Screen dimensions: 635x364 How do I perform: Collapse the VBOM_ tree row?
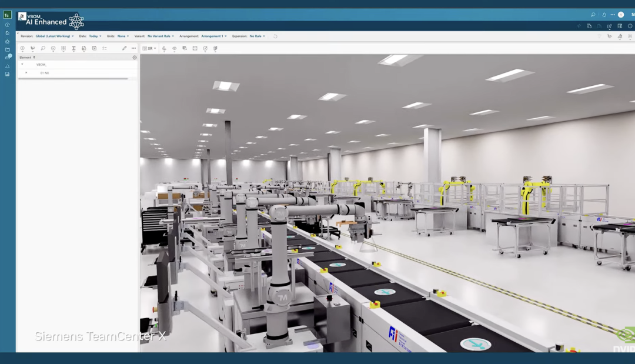coord(22,64)
